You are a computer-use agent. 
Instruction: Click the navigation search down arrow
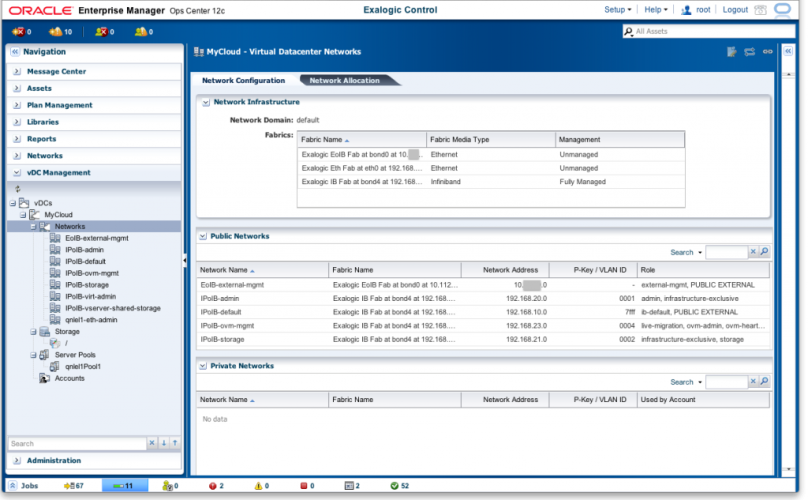point(164,443)
